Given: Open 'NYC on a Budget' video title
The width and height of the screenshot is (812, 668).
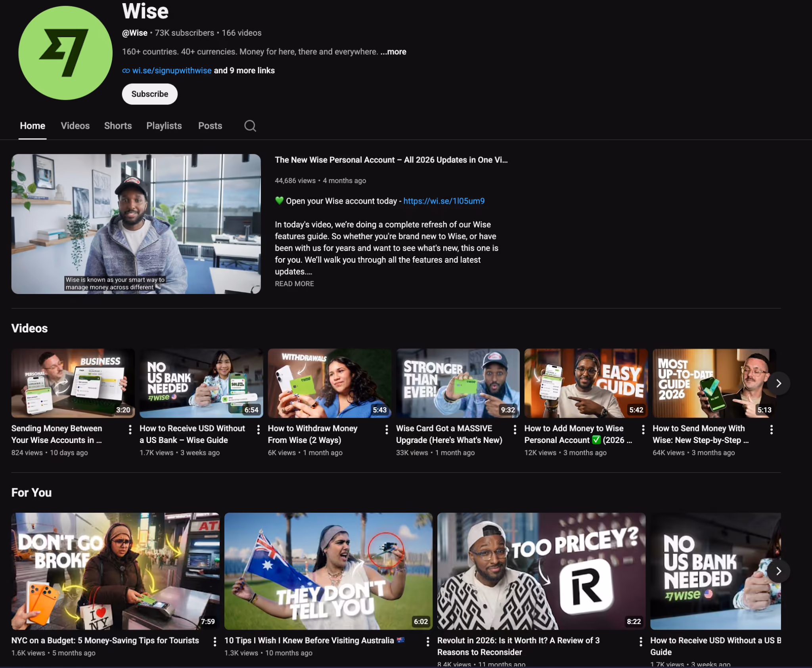Looking at the screenshot, I should click(x=105, y=641).
